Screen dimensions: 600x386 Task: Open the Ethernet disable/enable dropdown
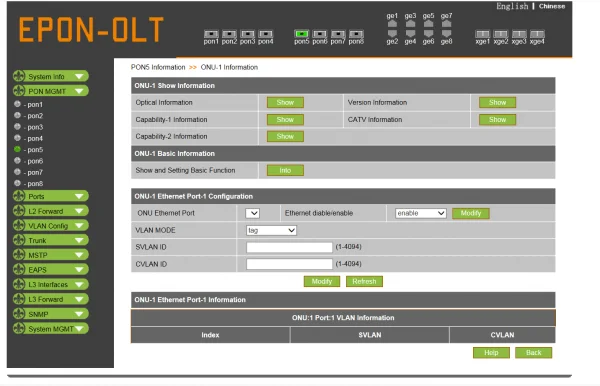coord(421,213)
